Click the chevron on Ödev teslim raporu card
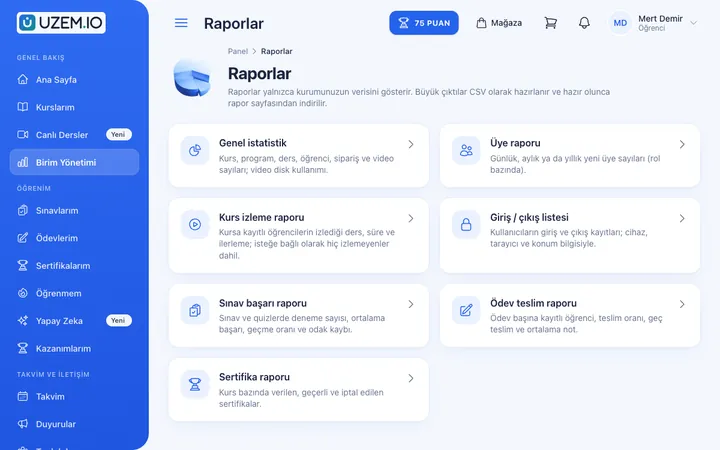The height and width of the screenshot is (450, 720). tap(682, 304)
